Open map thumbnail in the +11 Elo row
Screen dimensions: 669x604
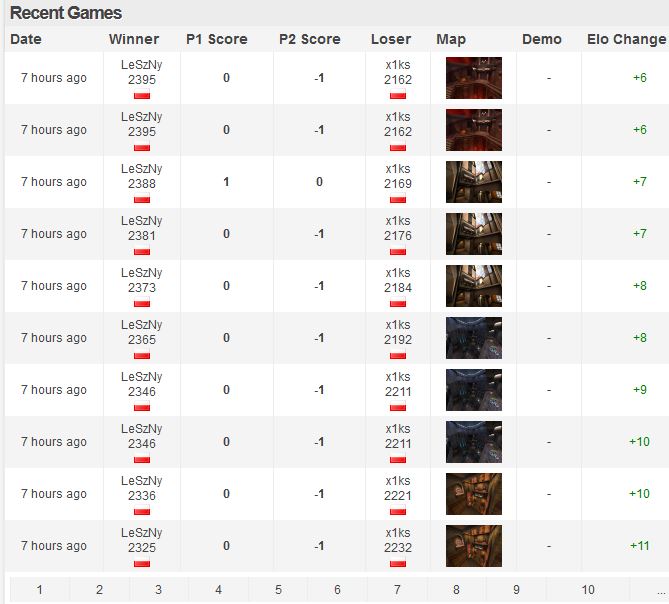tap(473, 546)
